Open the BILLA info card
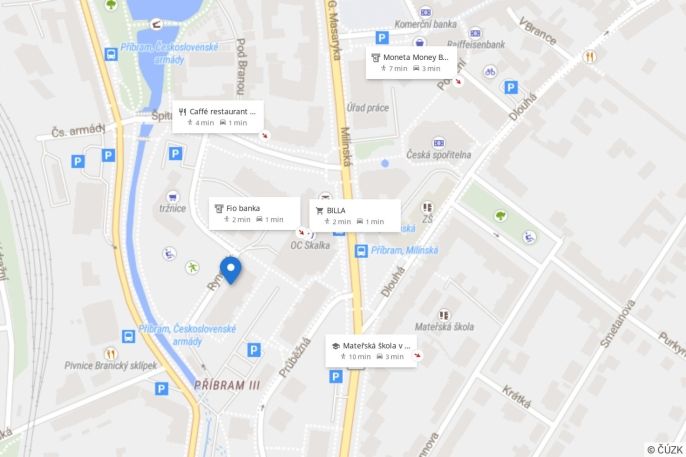This screenshot has height=457, width=686. click(355, 216)
